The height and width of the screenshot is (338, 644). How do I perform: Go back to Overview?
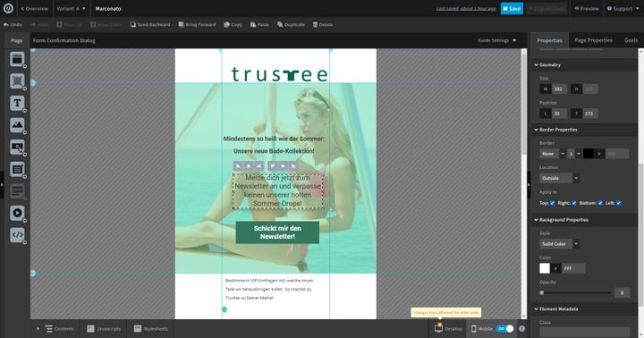pos(35,8)
